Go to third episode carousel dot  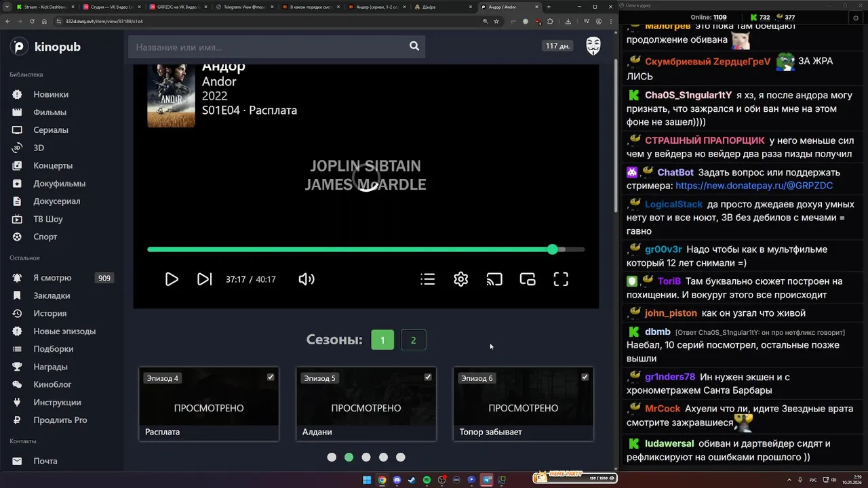tap(366, 457)
